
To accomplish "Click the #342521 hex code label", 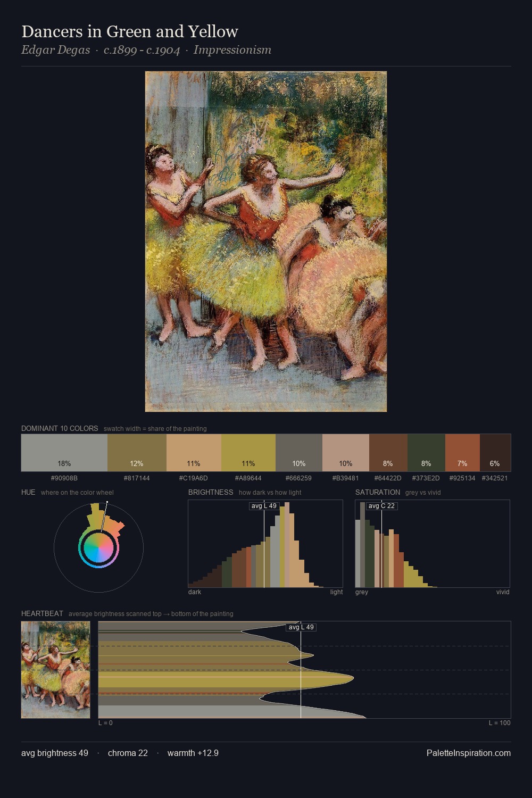I will click(495, 478).
